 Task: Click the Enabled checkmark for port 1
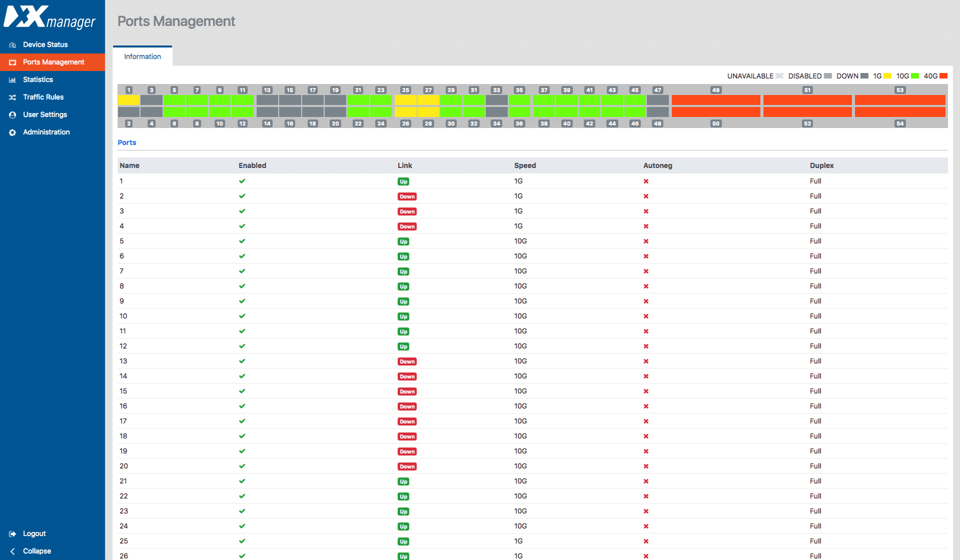(x=242, y=181)
